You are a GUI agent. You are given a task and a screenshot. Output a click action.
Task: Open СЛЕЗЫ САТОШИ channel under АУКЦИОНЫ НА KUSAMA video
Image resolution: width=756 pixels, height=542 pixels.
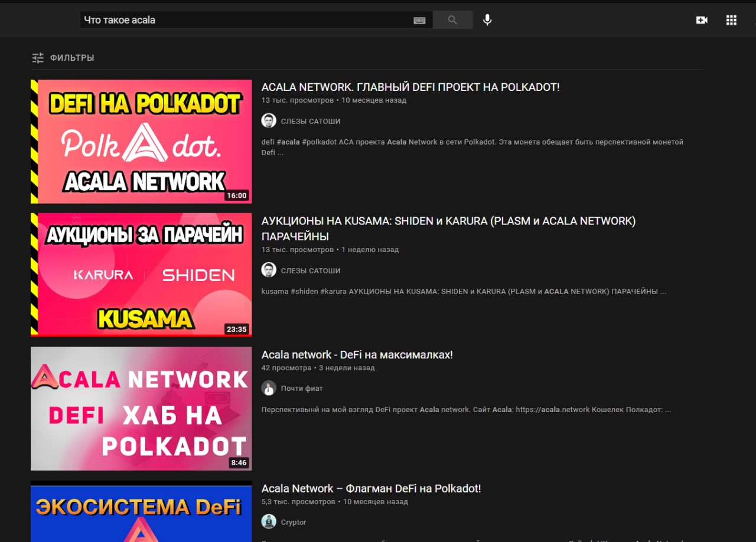coord(311,270)
